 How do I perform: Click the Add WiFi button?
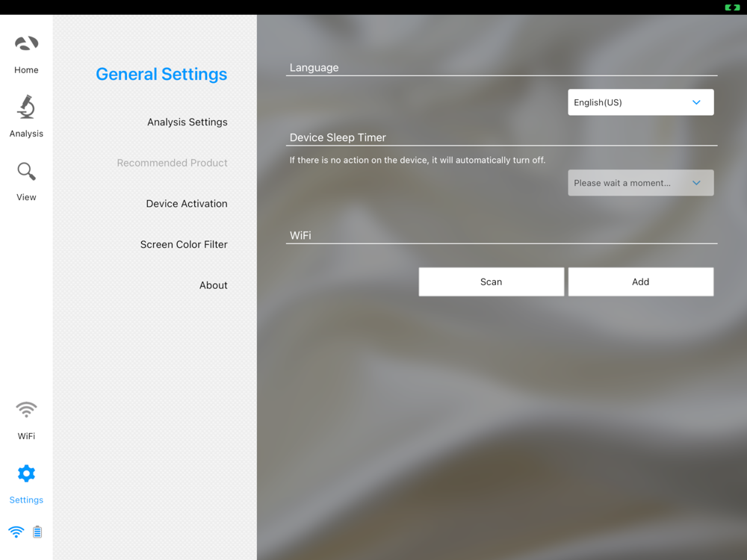(x=641, y=282)
